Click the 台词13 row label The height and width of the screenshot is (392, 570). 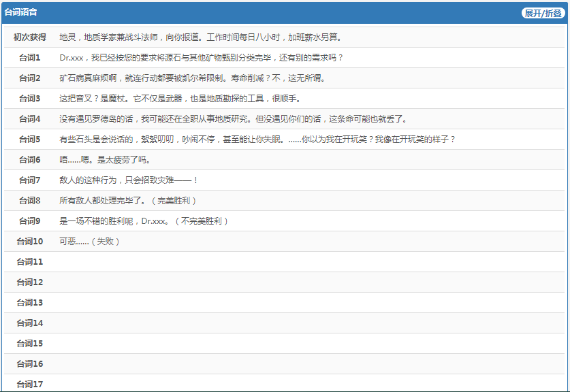pos(30,303)
